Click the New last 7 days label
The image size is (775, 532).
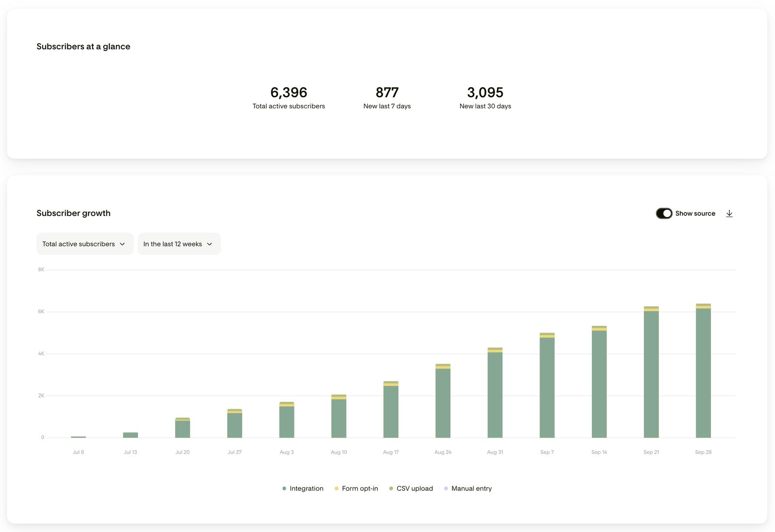387,106
